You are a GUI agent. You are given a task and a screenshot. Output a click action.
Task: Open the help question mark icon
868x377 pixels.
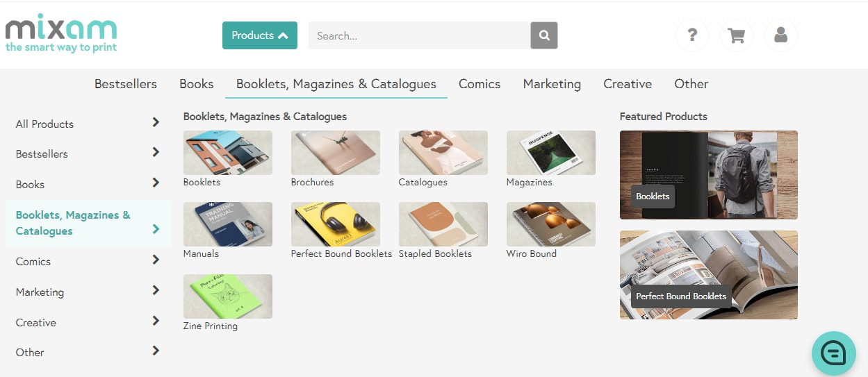coord(692,35)
